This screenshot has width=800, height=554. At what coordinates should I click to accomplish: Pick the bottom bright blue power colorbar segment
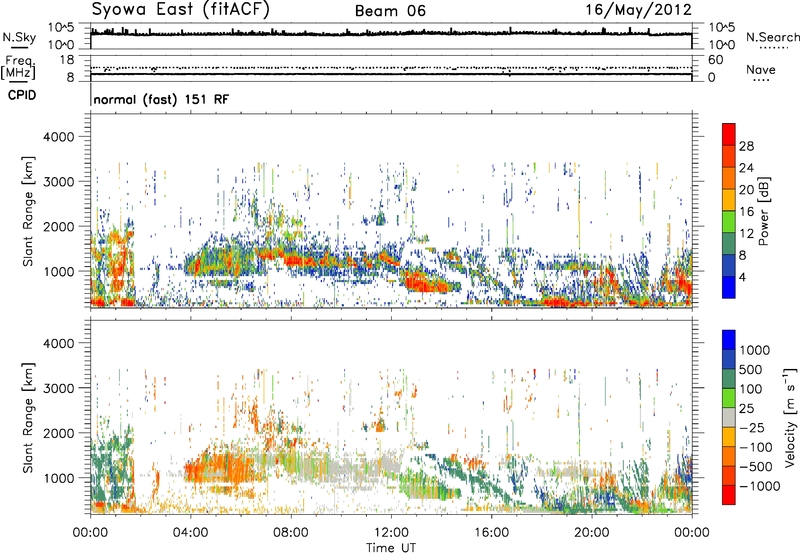coord(729,287)
